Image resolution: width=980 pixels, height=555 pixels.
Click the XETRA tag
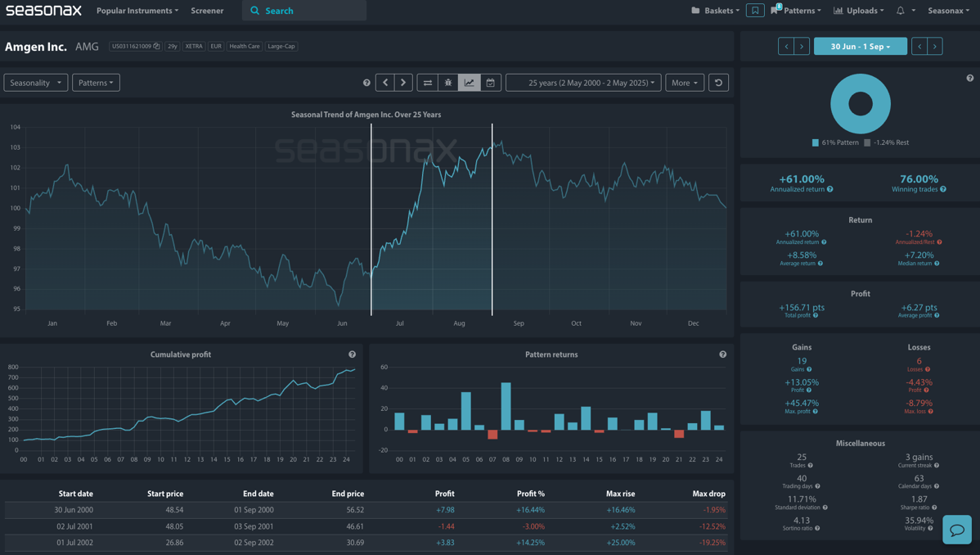pos(194,47)
